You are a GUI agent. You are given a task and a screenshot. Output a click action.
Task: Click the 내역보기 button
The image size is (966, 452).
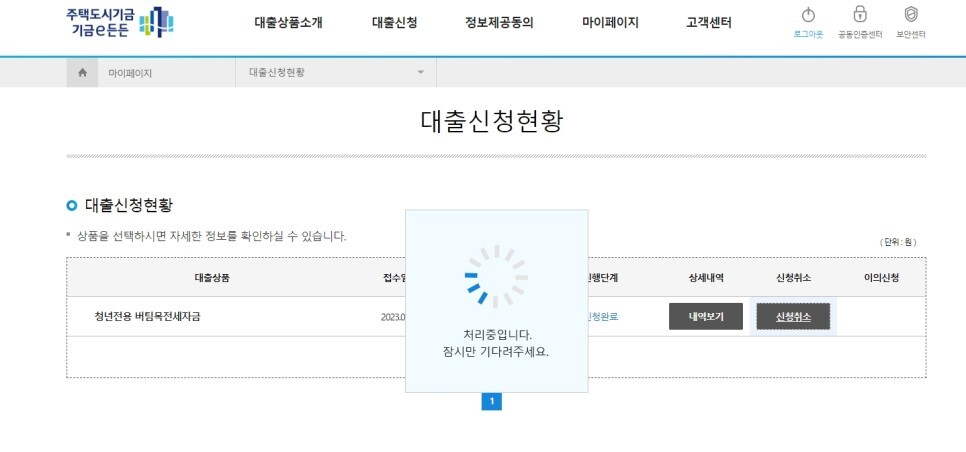(x=706, y=317)
